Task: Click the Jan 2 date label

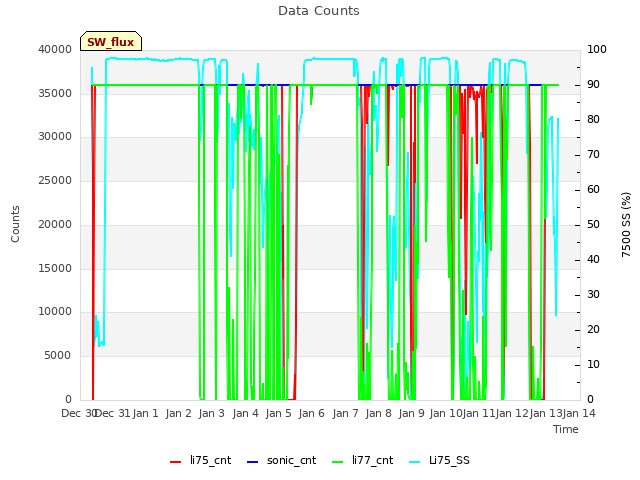Action: 179,413
